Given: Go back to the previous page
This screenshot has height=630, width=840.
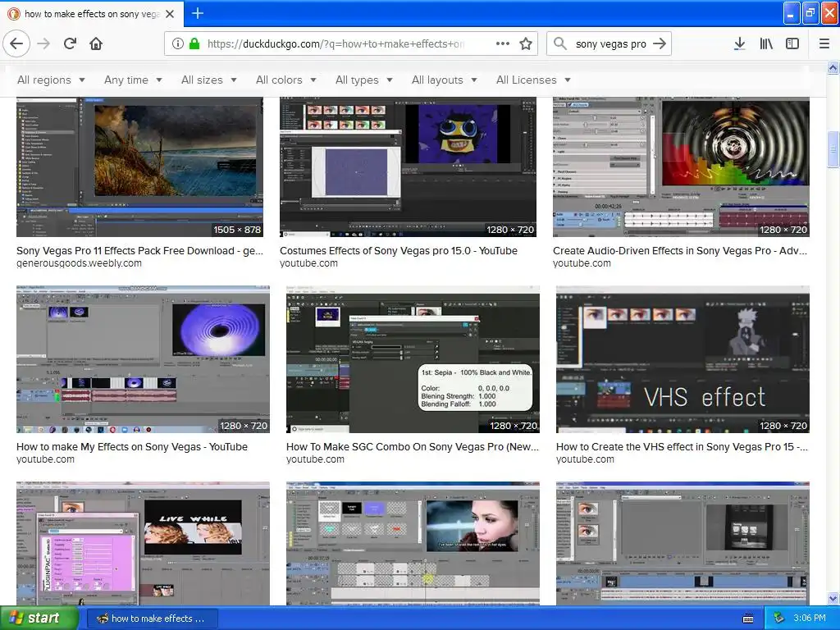Looking at the screenshot, I should 16,43.
